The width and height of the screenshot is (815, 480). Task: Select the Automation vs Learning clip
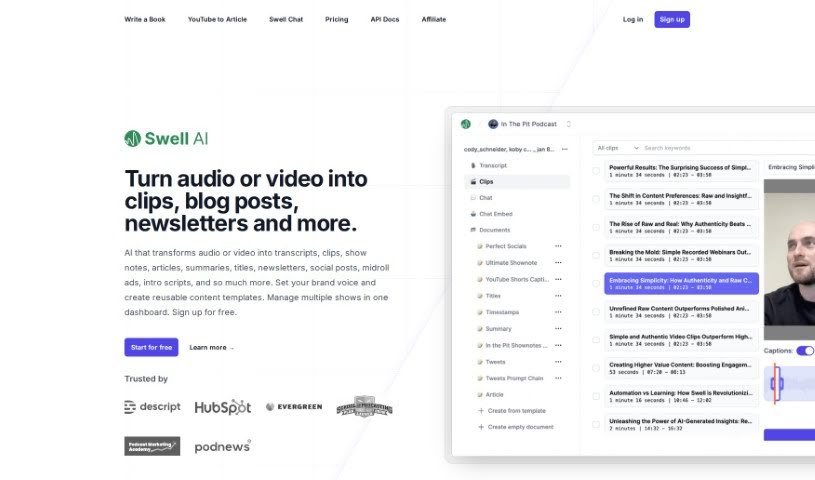pos(681,396)
